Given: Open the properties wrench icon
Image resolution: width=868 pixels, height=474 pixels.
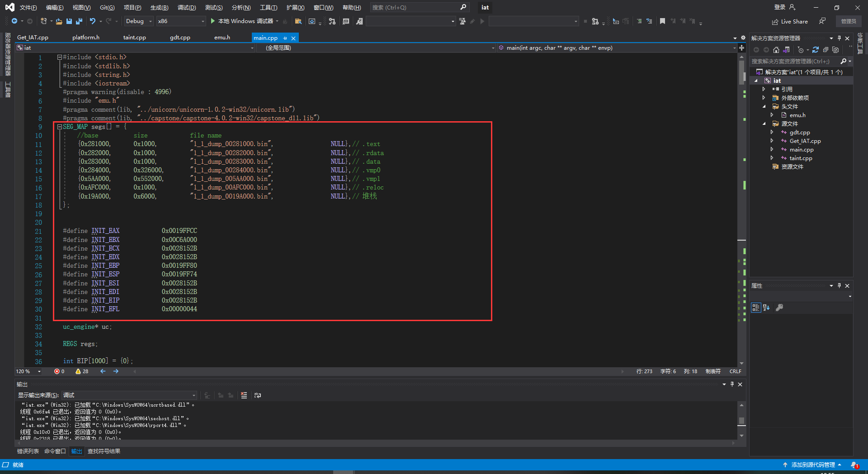Looking at the screenshot, I should click(x=779, y=308).
